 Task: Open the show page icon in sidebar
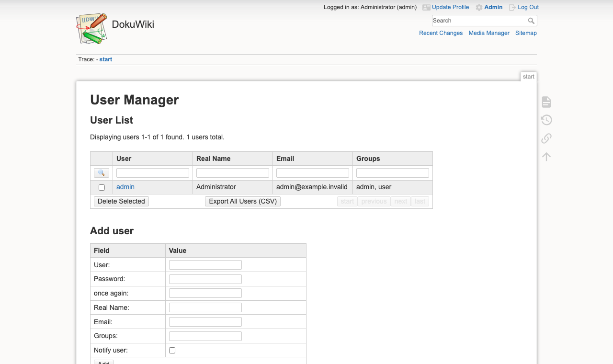point(546,102)
